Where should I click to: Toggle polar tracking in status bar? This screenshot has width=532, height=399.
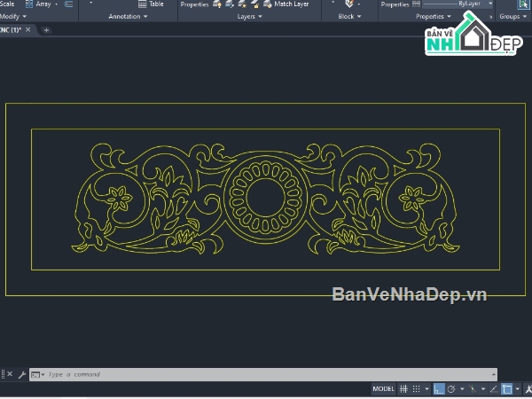(x=451, y=389)
